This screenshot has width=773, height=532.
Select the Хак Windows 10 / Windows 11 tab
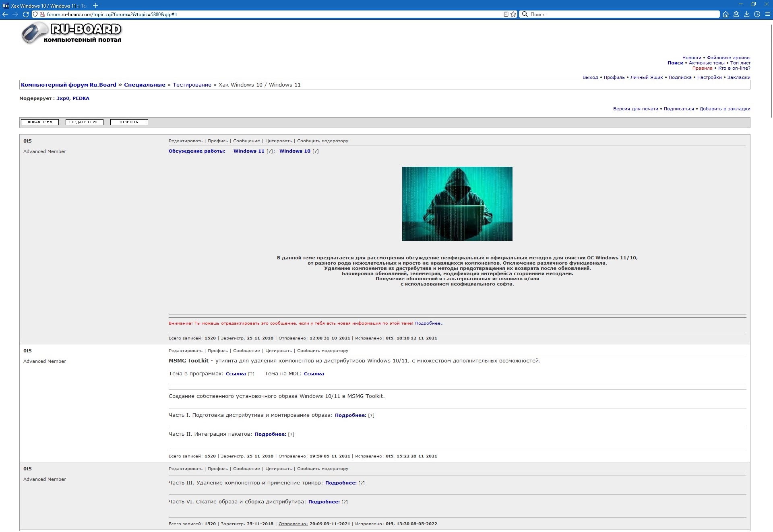click(45, 6)
